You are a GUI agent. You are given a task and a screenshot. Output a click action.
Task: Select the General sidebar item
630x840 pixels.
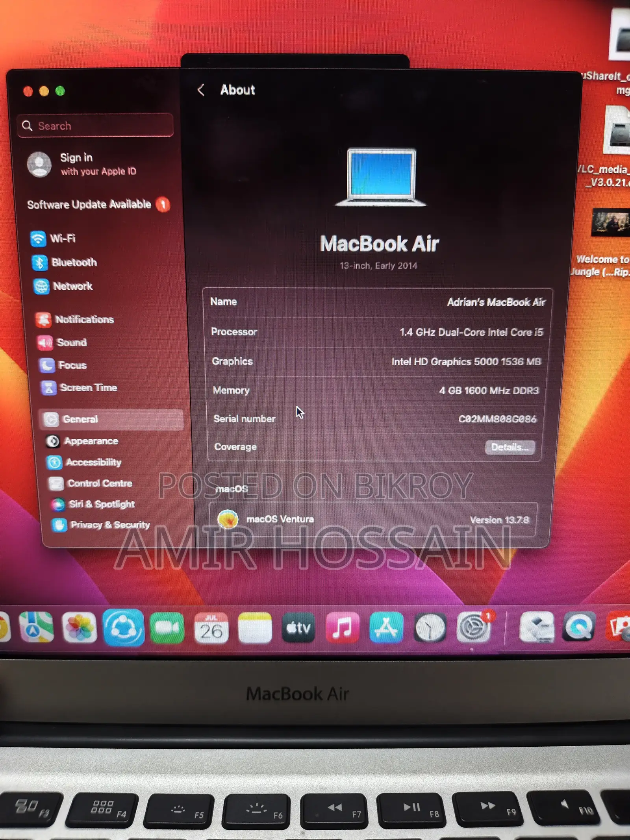(111, 419)
